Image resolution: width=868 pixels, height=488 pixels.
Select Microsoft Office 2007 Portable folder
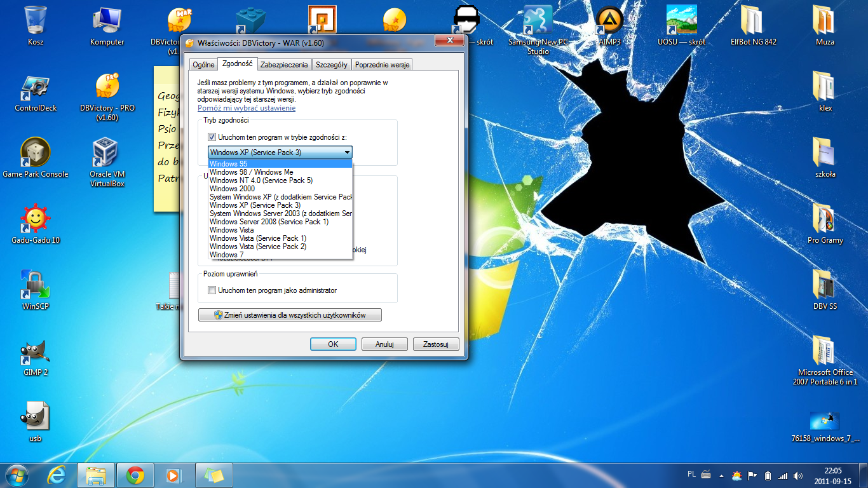click(x=825, y=360)
